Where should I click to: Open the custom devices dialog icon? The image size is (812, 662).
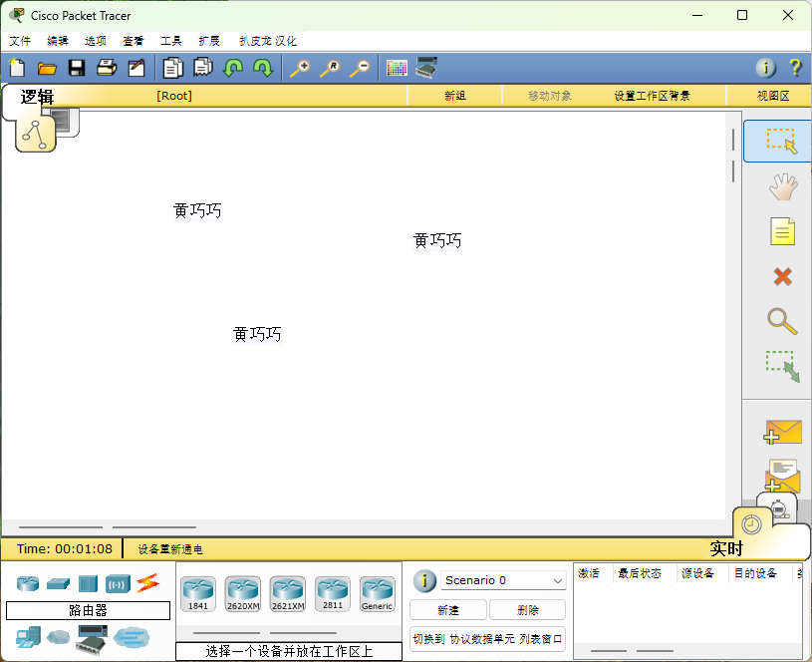point(426,68)
